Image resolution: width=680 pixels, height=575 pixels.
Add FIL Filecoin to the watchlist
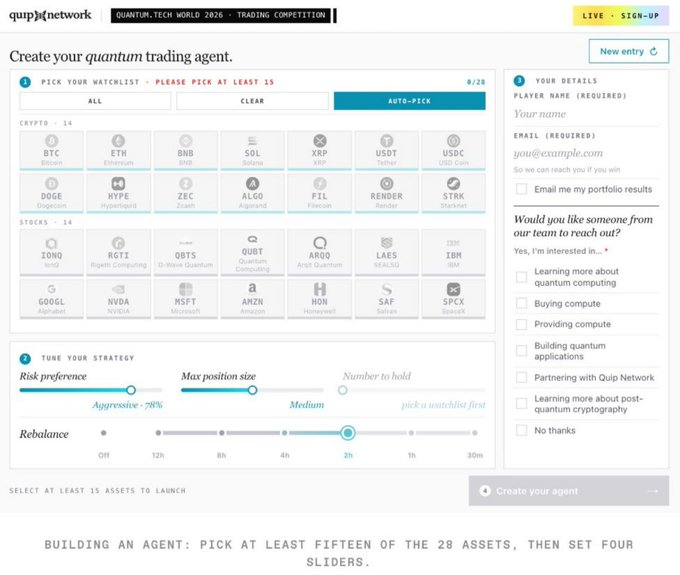click(320, 193)
